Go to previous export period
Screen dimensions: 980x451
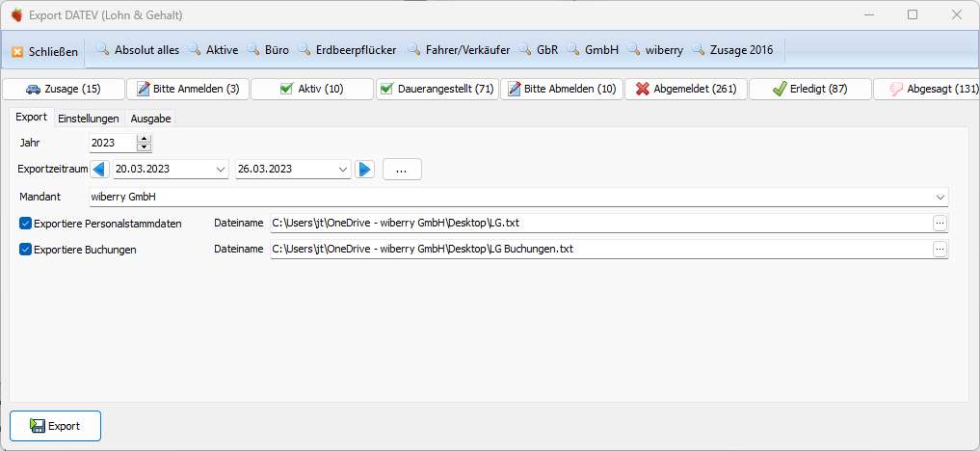(100, 169)
